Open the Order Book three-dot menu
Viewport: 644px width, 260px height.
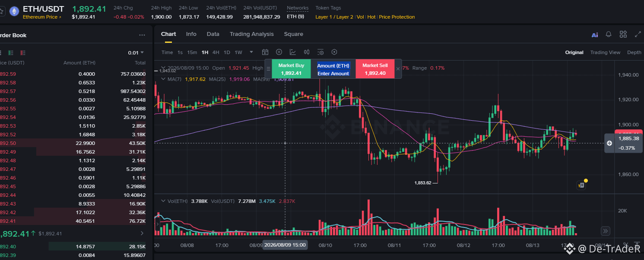pos(142,35)
